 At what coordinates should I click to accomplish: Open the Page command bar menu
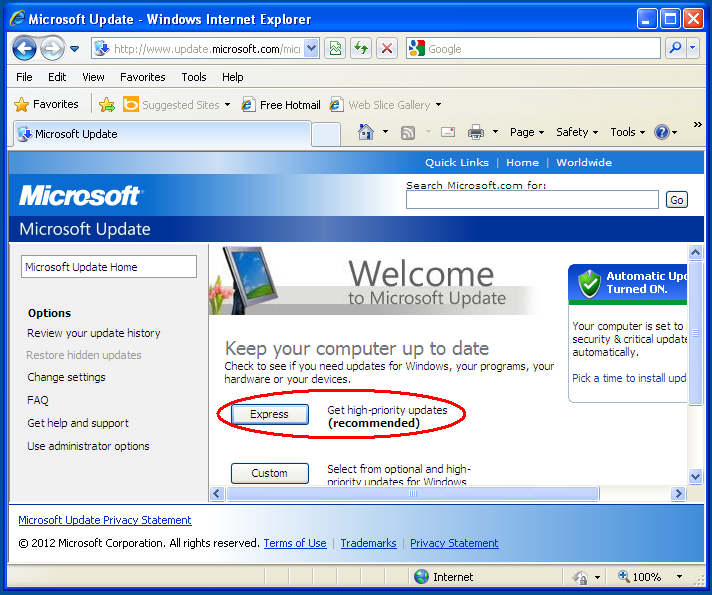point(527,132)
